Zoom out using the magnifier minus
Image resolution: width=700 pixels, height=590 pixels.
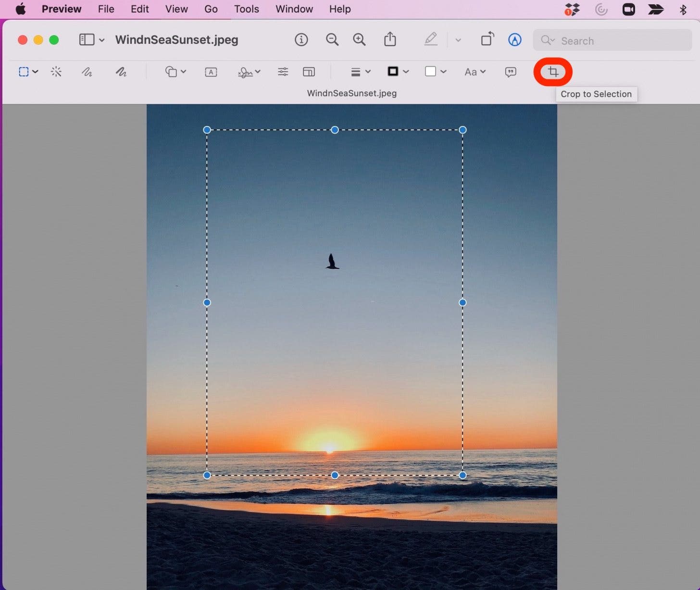[332, 40]
